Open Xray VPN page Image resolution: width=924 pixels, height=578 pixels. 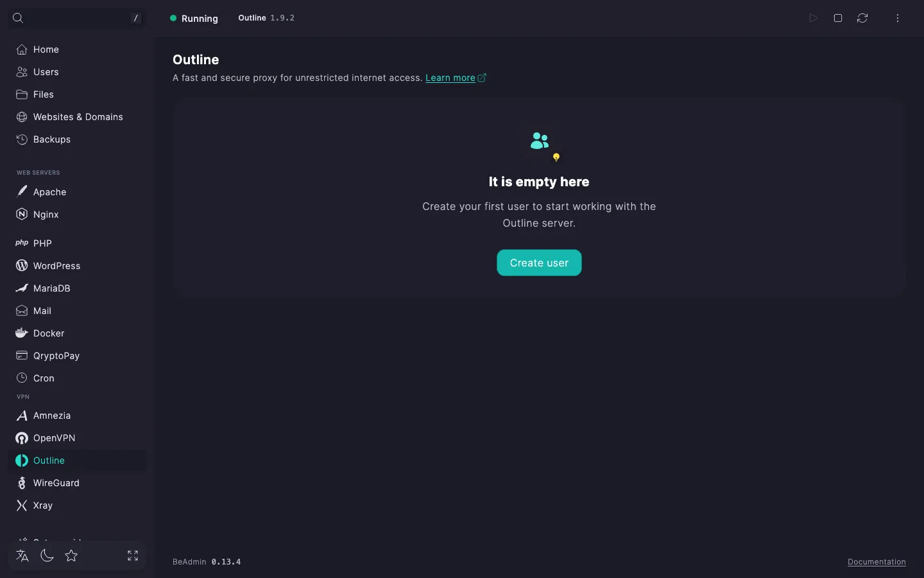coord(77,505)
